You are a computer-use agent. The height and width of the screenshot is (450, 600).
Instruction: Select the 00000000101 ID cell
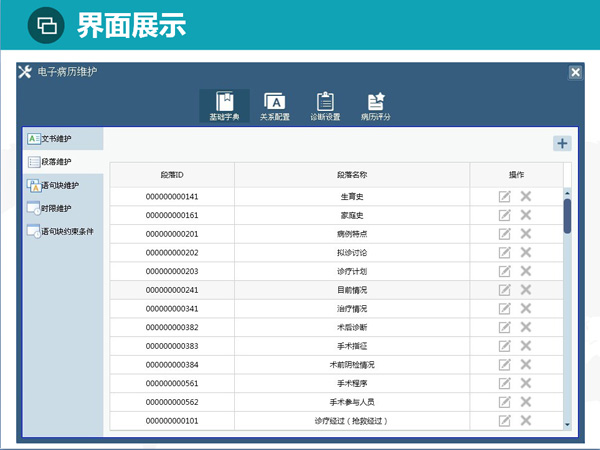172,421
